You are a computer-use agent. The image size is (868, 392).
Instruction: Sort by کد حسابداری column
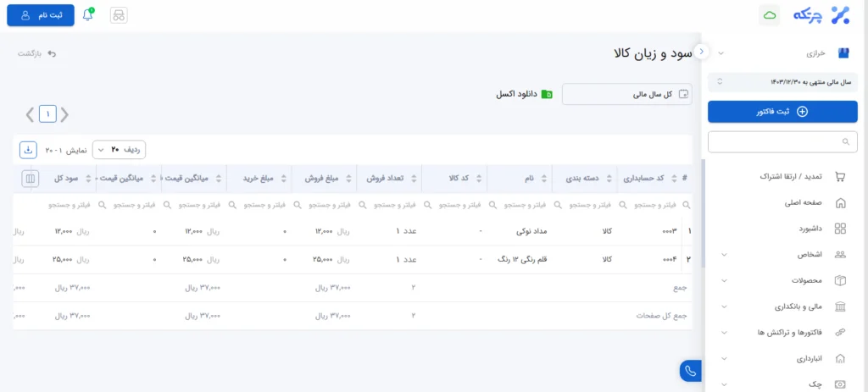[x=674, y=179]
